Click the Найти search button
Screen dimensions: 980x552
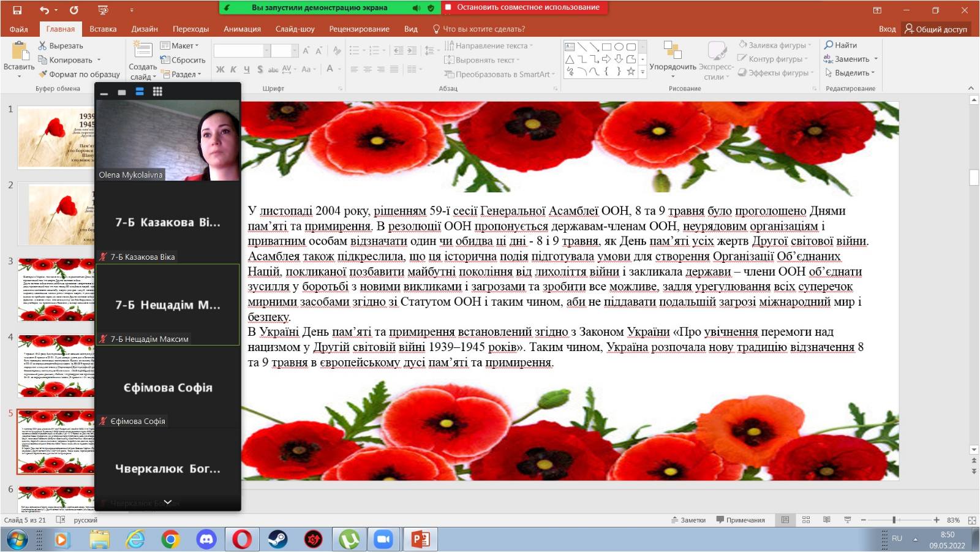(x=840, y=45)
